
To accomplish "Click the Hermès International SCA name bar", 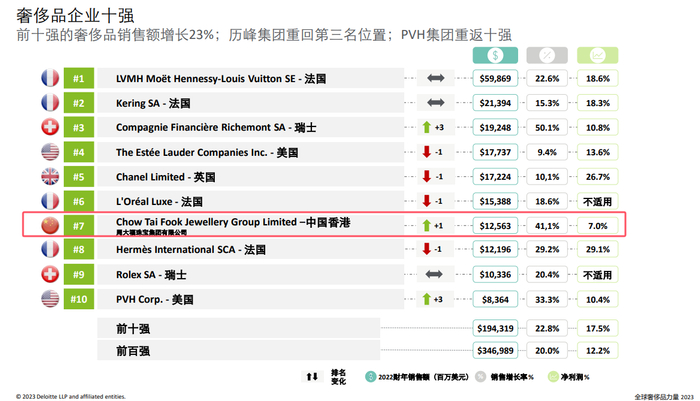I will pos(250,249).
